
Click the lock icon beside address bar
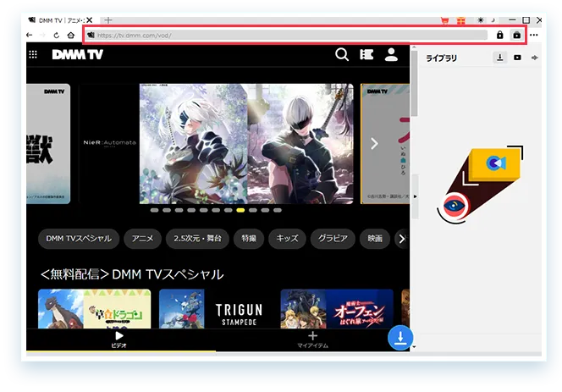tap(499, 35)
